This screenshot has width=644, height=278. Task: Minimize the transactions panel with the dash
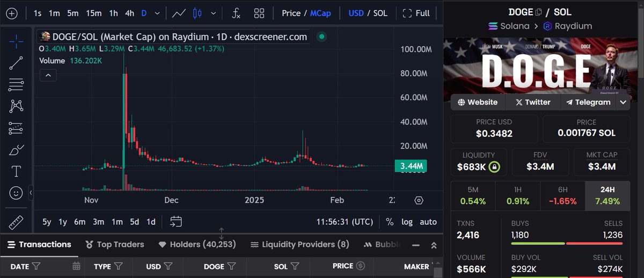tap(415, 245)
